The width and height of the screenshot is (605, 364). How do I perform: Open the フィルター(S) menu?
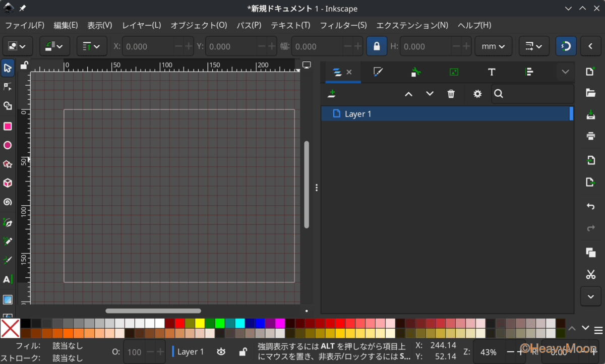coord(343,25)
